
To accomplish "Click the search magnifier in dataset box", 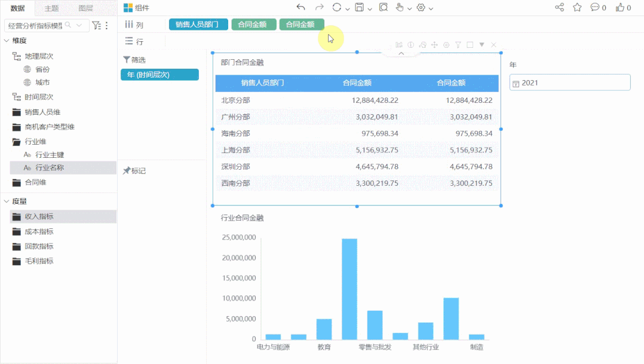I will click(68, 25).
